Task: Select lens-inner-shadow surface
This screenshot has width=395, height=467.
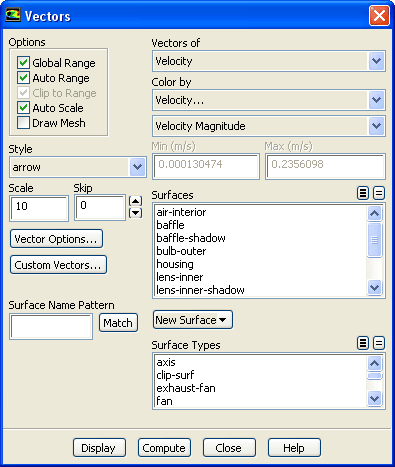Action: click(260, 290)
